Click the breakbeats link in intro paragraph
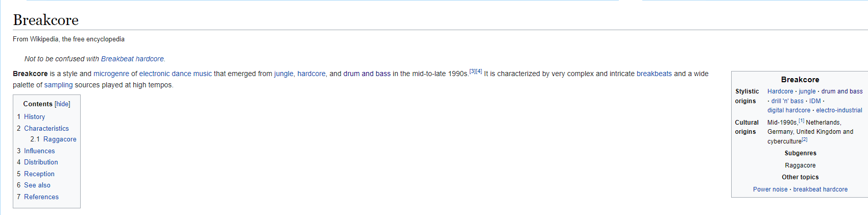Image resolution: width=868 pixels, height=215 pixels. (654, 74)
